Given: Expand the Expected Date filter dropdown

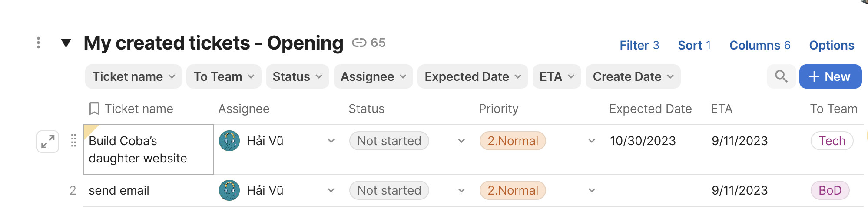Looking at the screenshot, I should click(472, 76).
